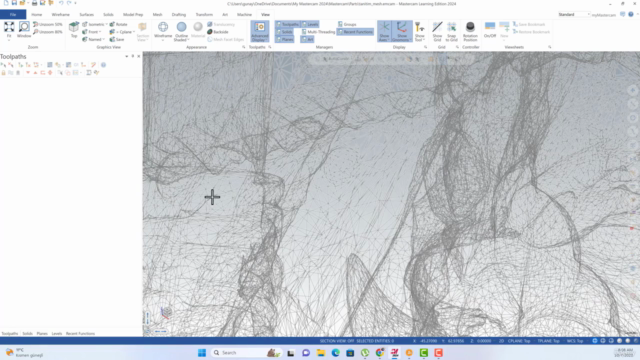Click red up arrow in Toolpaths toolbar

pos(35,73)
